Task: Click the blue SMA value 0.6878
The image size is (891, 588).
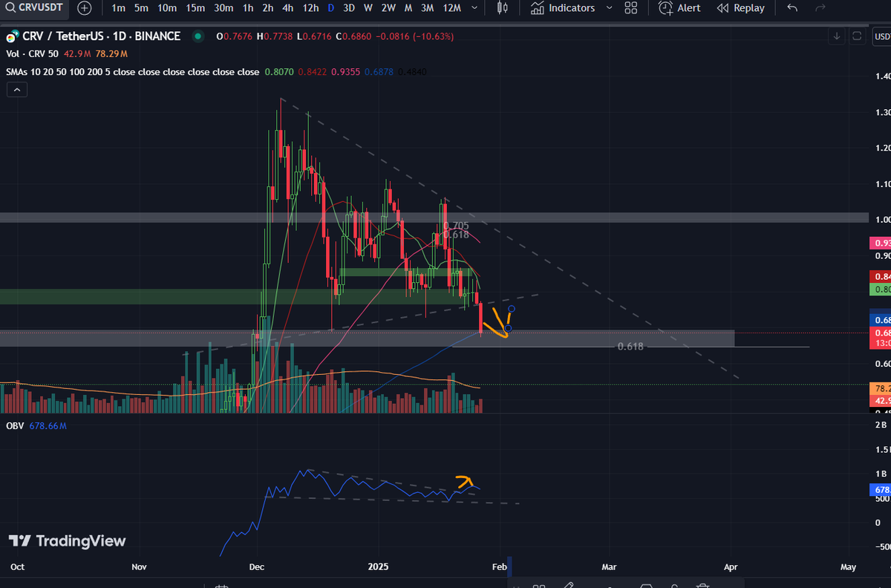Action: pyautogui.click(x=379, y=72)
